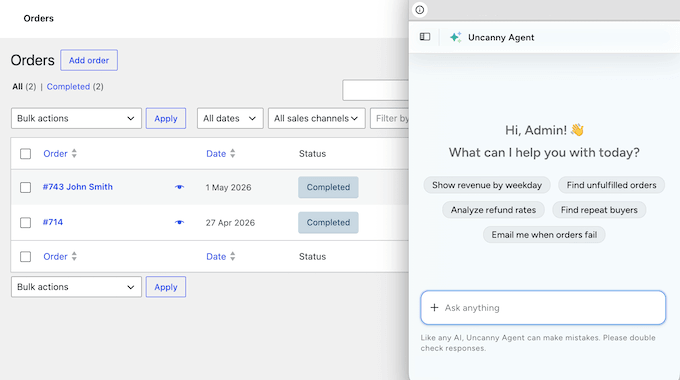Open order #743 John Smith
This screenshot has width=680, height=380.
click(x=78, y=187)
